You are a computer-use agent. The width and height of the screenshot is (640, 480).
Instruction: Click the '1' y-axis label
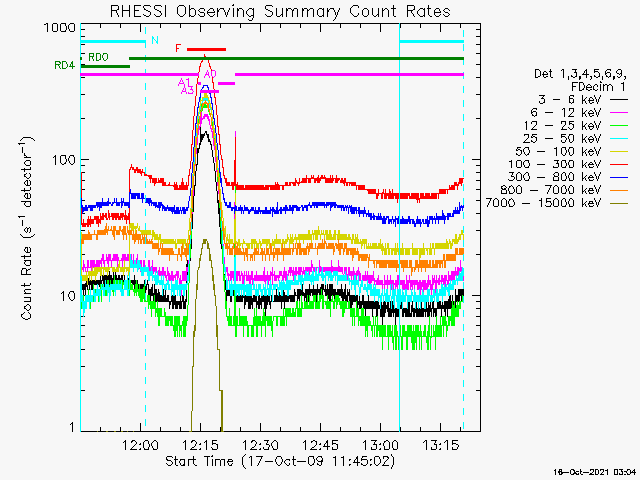pos(73,427)
